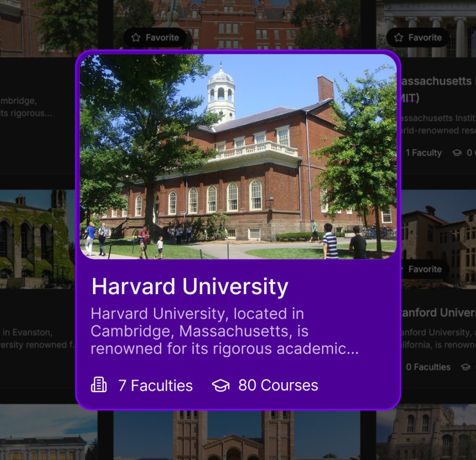
Task: Select the "Harvard University" card title
Action: click(190, 286)
